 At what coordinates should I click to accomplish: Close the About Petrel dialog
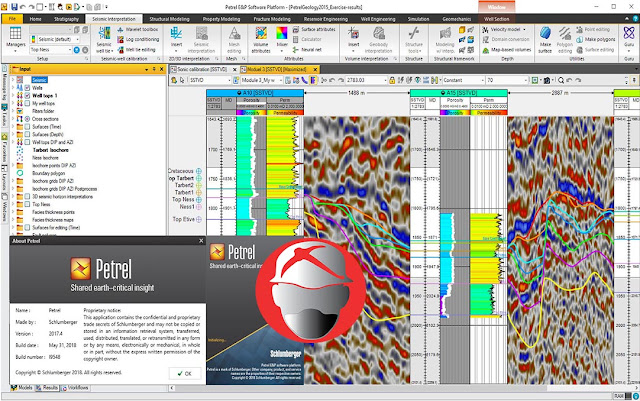coord(201,241)
